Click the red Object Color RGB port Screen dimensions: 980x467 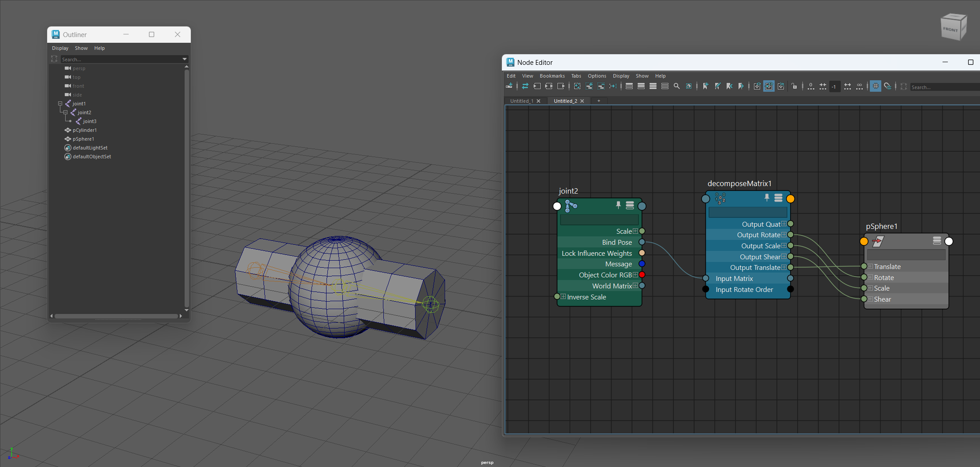[x=642, y=275]
